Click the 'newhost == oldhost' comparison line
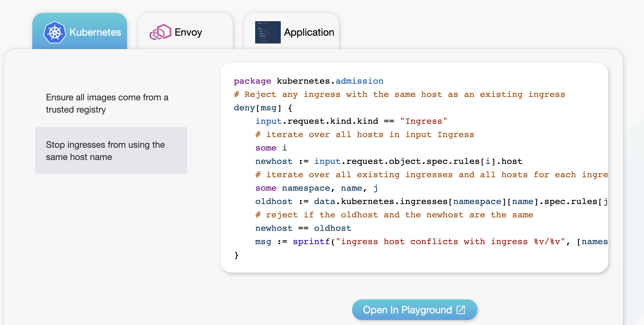Screen dimensions: 644x325 click(303, 228)
